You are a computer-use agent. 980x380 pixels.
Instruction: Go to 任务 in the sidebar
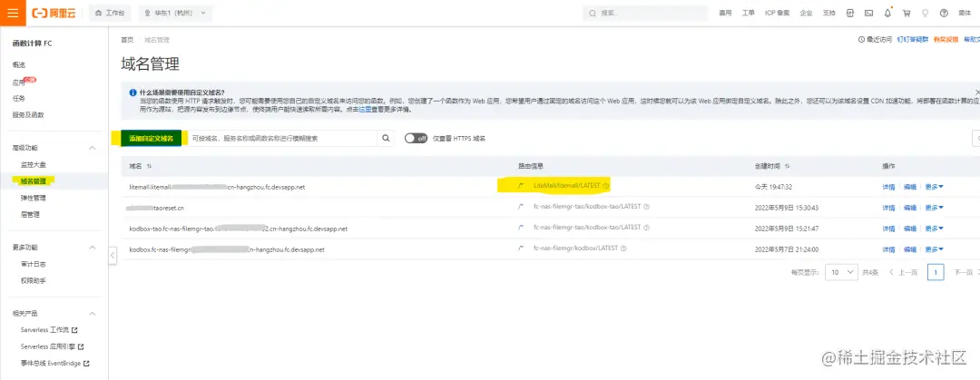[x=19, y=98]
